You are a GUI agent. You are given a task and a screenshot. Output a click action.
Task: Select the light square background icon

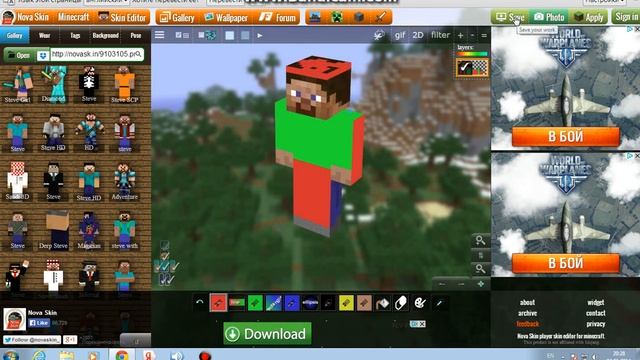pos(229,36)
